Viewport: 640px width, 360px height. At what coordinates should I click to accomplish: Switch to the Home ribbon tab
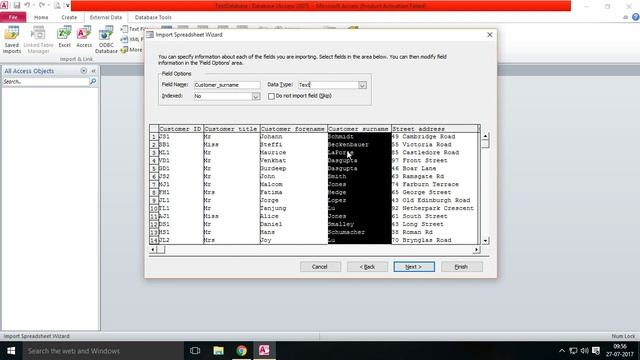click(41, 18)
